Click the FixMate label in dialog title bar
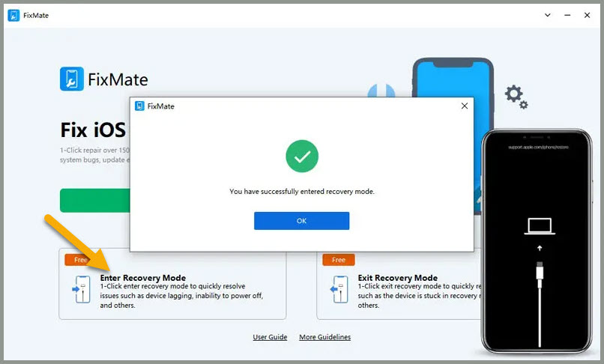The height and width of the screenshot is (364, 604). 160,106
